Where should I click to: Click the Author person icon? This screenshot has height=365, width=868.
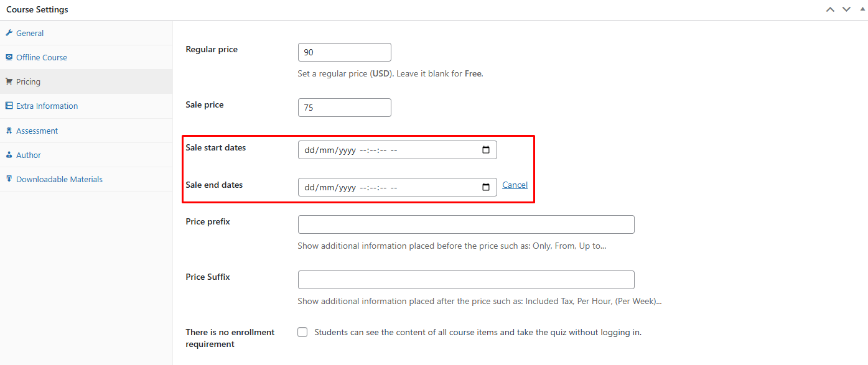pyautogui.click(x=9, y=155)
